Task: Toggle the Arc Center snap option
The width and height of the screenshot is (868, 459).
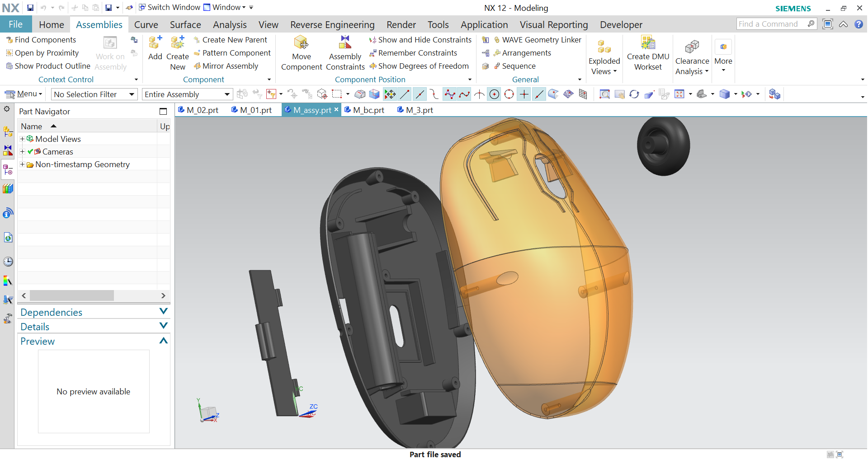Action: pos(494,94)
